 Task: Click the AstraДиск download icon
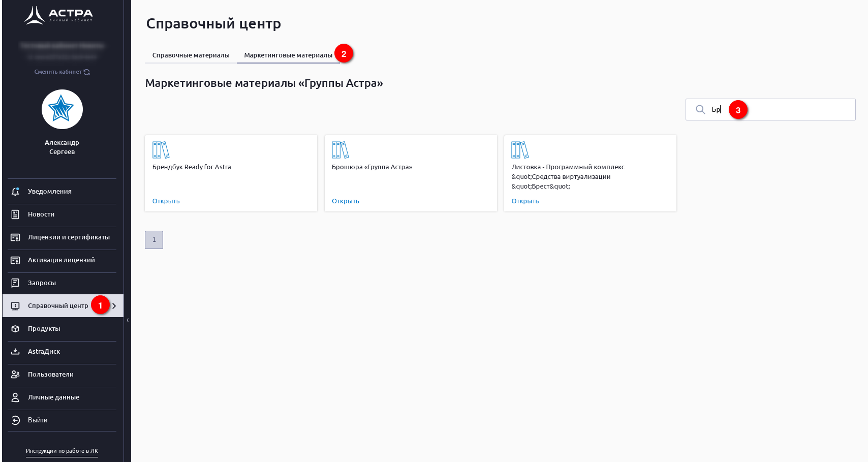15,352
